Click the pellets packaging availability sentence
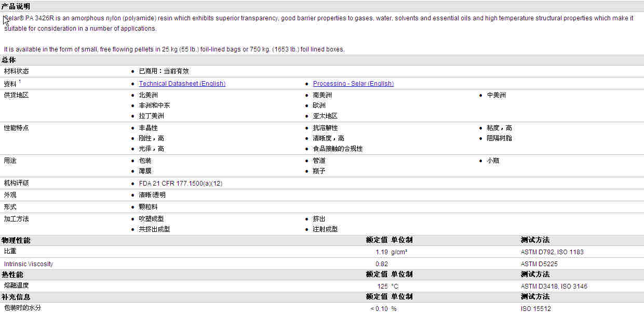This screenshot has width=644, height=313. coord(174,49)
